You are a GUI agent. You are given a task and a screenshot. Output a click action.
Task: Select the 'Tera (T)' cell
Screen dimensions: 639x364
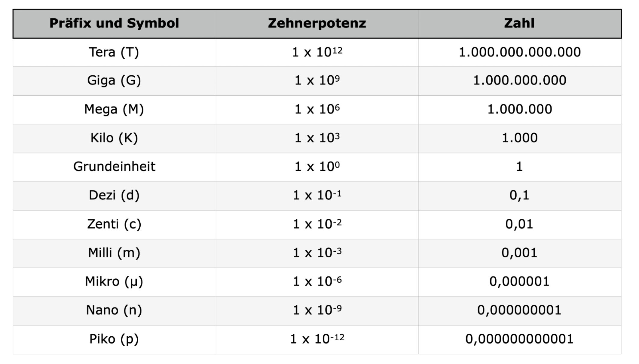tap(114, 52)
